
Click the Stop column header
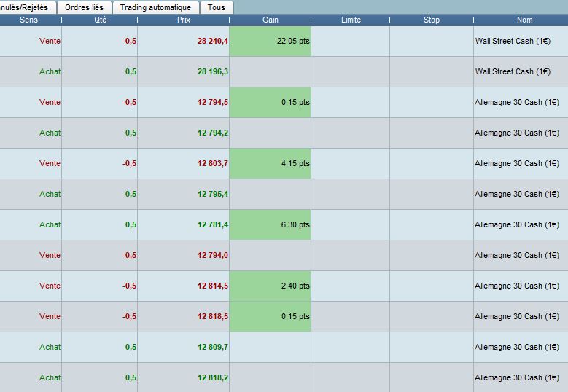click(432, 20)
